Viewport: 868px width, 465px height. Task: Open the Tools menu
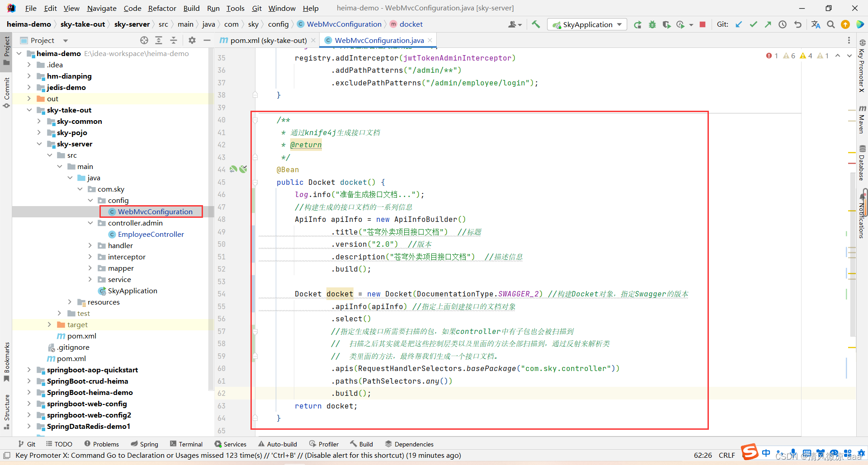(235, 8)
